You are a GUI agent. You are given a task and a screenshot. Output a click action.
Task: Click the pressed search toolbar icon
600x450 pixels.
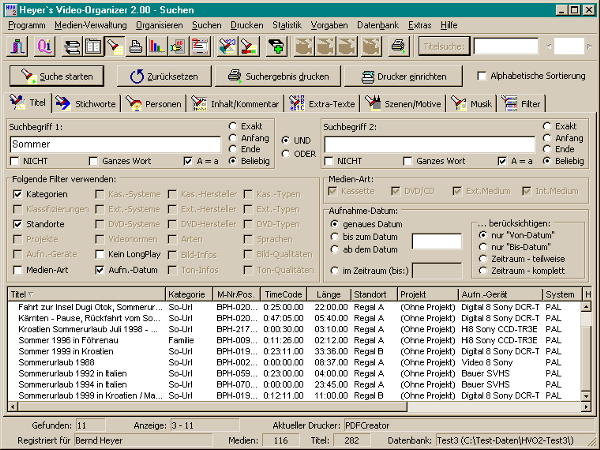point(114,46)
